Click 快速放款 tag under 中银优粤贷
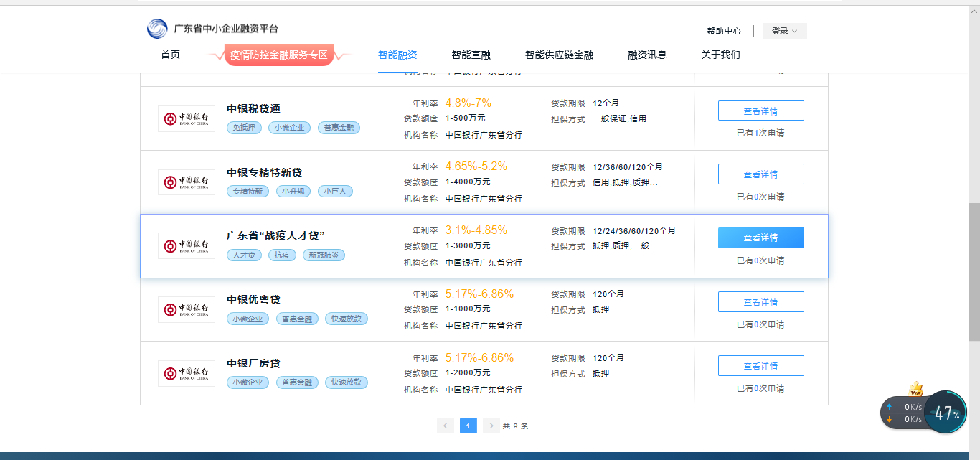Image resolution: width=980 pixels, height=460 pixels. (x=347, y=319)
